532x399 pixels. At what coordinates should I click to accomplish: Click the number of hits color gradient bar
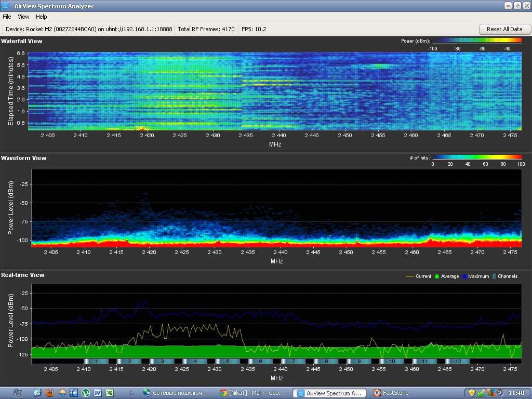click(x=476, y=157)
